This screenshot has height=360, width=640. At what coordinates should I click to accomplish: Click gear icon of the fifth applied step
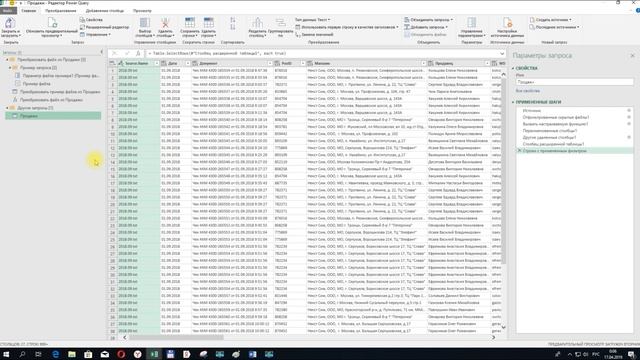pos(629,137)
